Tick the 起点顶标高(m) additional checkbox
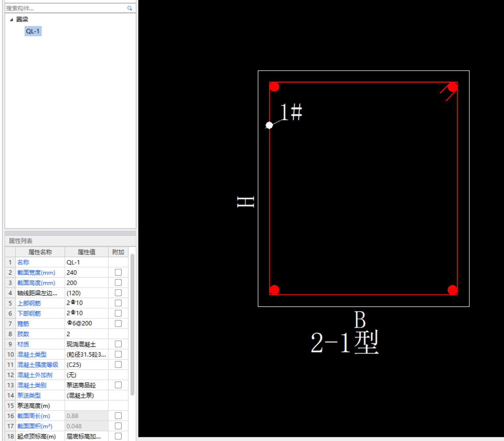The image size is (504, 441). tap(118, 436)
